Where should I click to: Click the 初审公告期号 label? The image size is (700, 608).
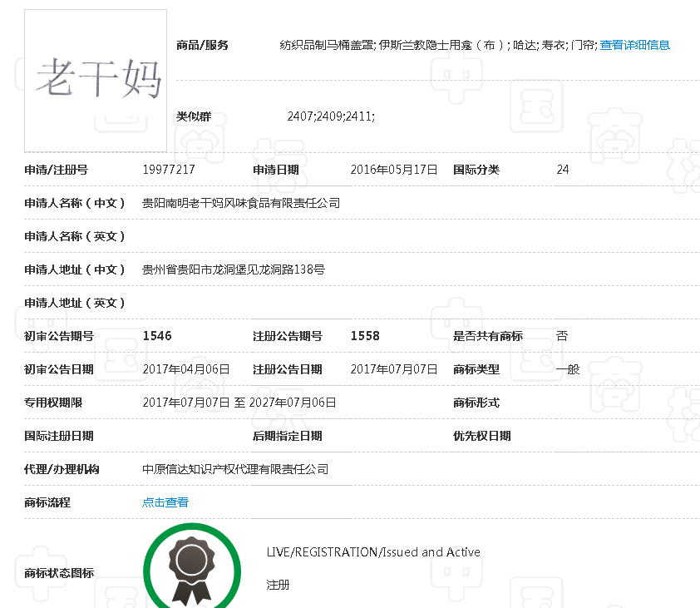(59, 336)
